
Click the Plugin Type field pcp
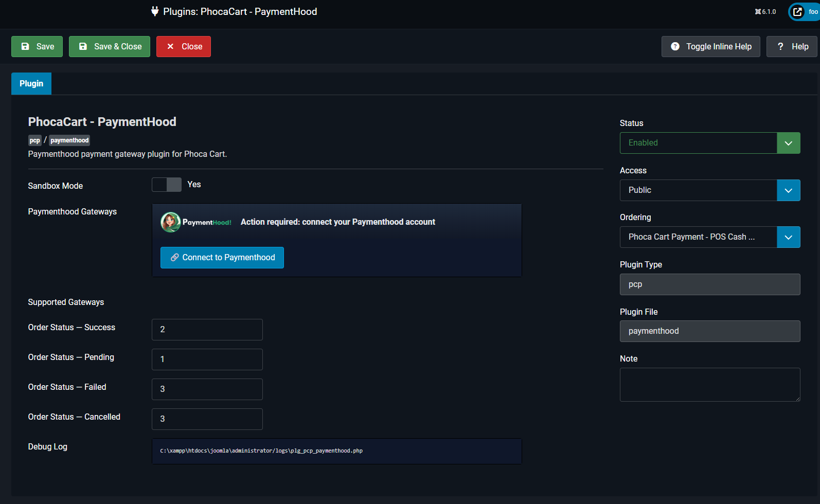click(710, 284)
